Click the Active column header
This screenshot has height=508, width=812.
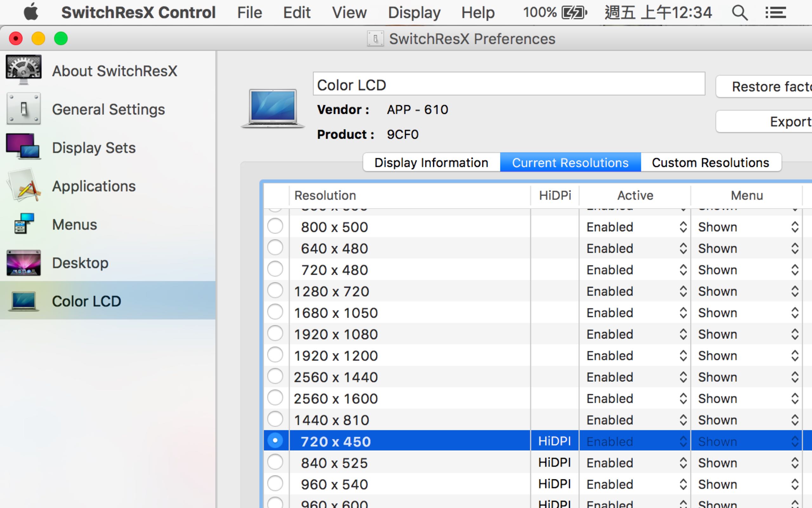(635, 195)
